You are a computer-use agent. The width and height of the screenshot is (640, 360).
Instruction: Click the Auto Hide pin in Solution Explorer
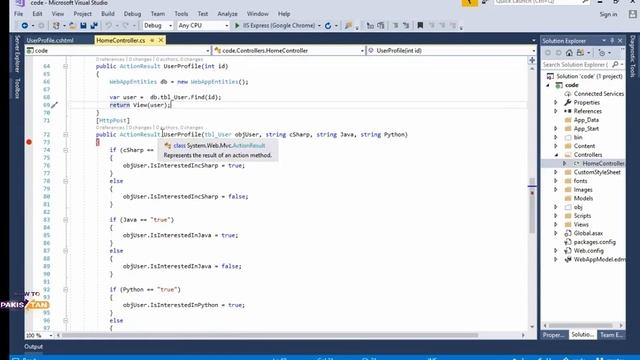612,41
